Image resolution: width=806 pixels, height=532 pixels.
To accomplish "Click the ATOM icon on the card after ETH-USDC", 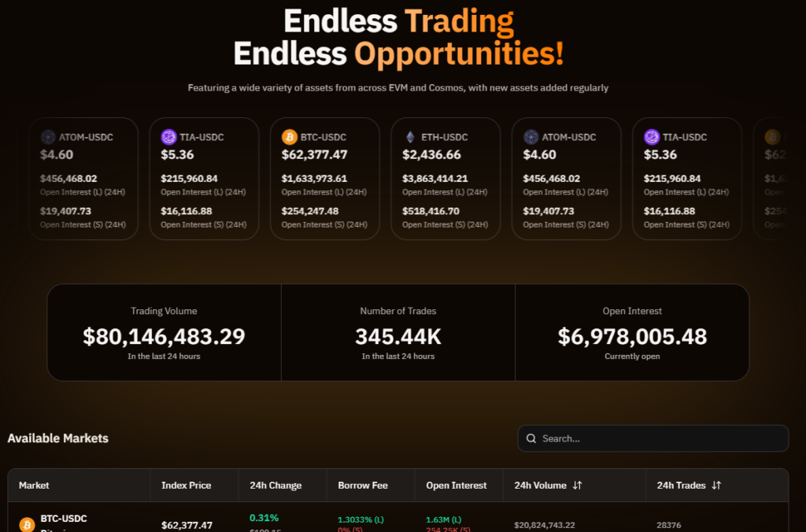I will pos(531,137).
